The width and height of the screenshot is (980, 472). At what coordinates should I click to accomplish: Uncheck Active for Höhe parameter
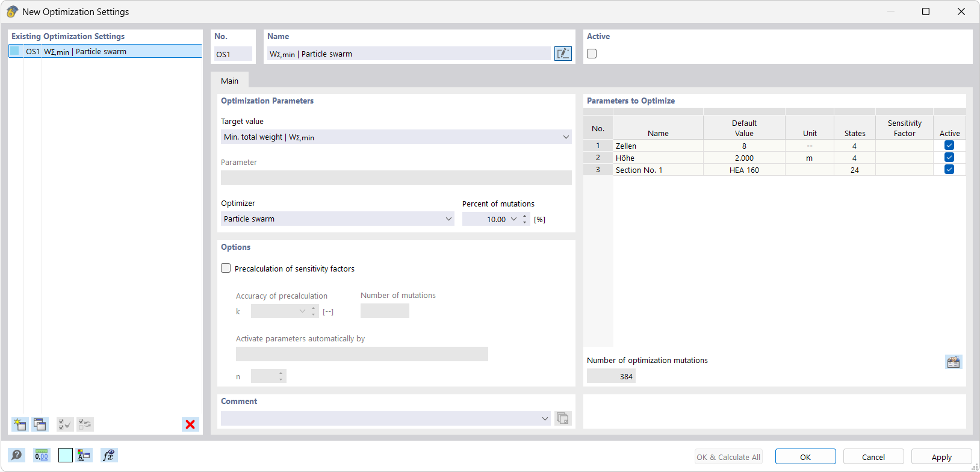[x=949, y=157]
